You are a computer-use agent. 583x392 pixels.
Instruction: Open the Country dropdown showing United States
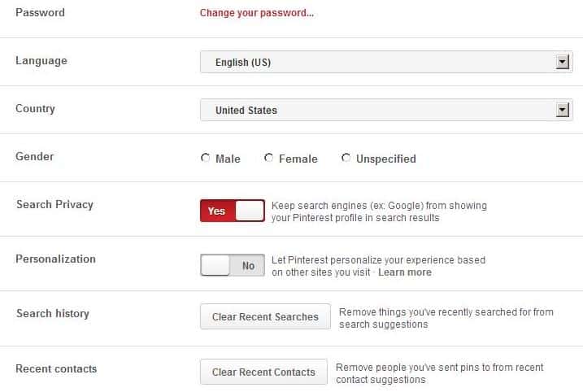click(x=386, y=111)
